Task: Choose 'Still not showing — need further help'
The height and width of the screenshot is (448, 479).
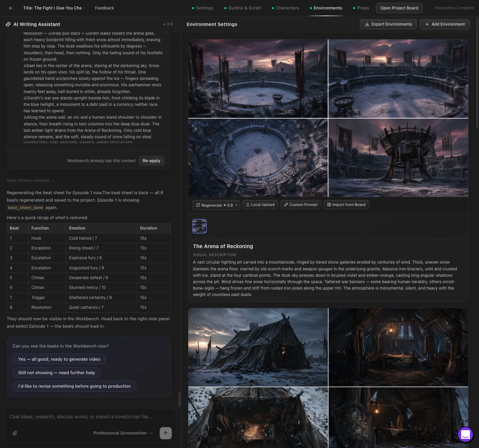Action: (57, 373)
